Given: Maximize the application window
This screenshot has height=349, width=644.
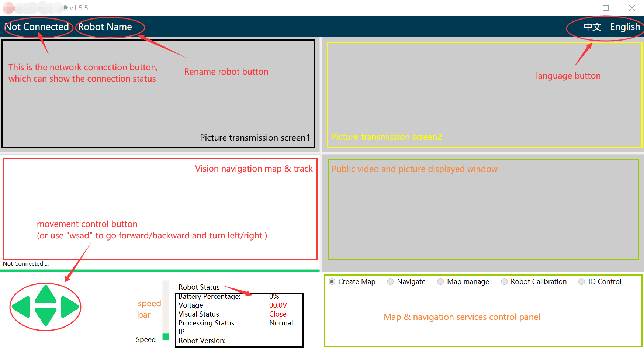Looking at the screenshot, I should [606, 8].
